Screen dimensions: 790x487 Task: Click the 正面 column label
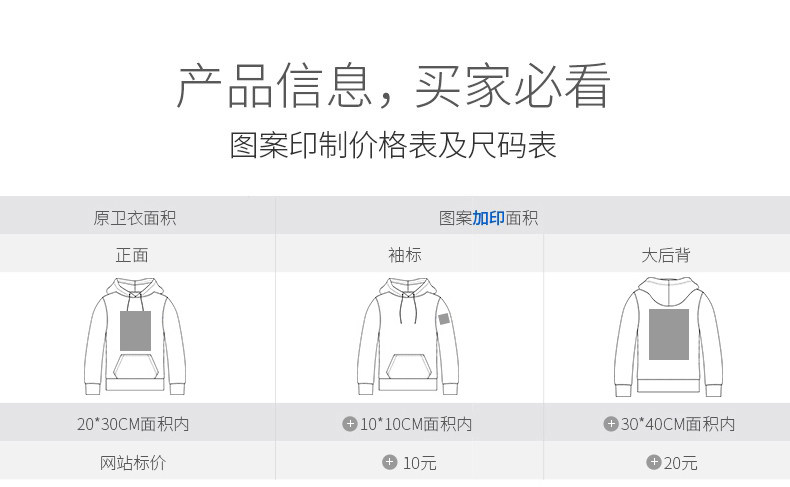(132, 255)
